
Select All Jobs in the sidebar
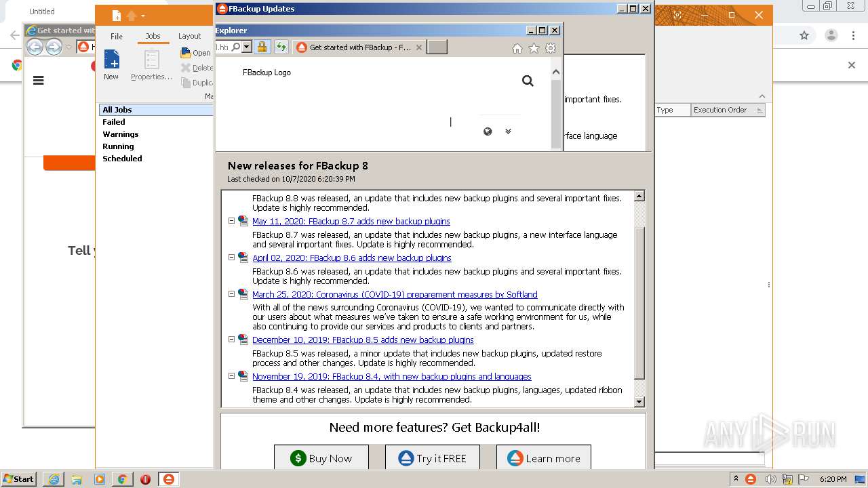tap(156, 110)
